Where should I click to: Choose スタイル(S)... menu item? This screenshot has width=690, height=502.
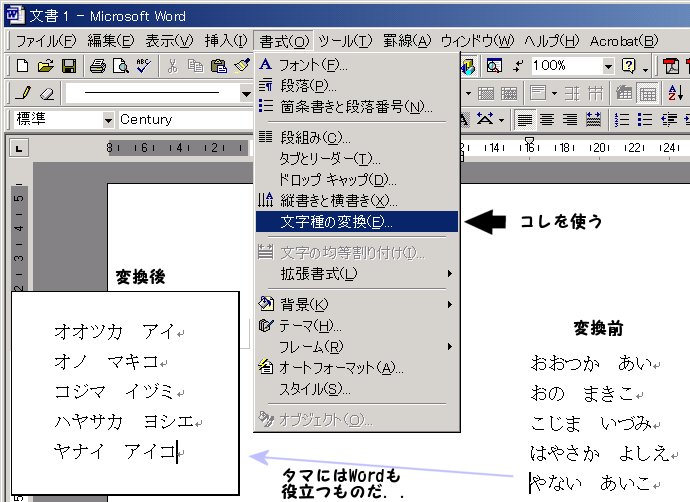tap(357, 388)
